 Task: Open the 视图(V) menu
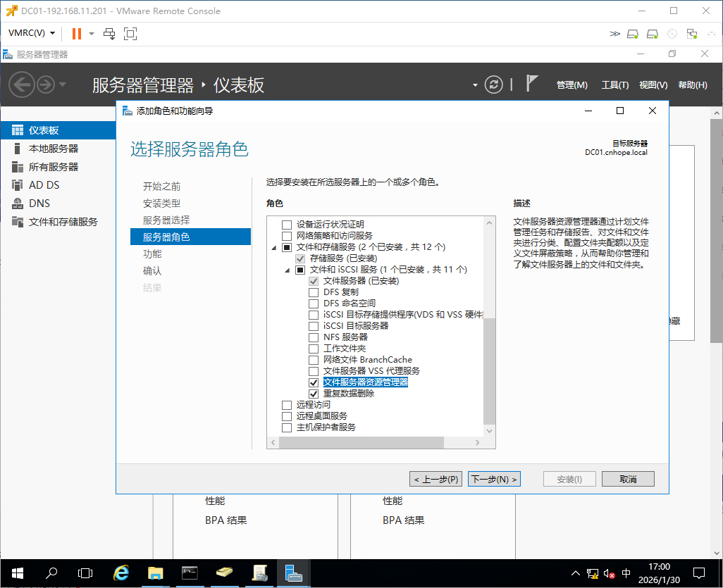653,85
